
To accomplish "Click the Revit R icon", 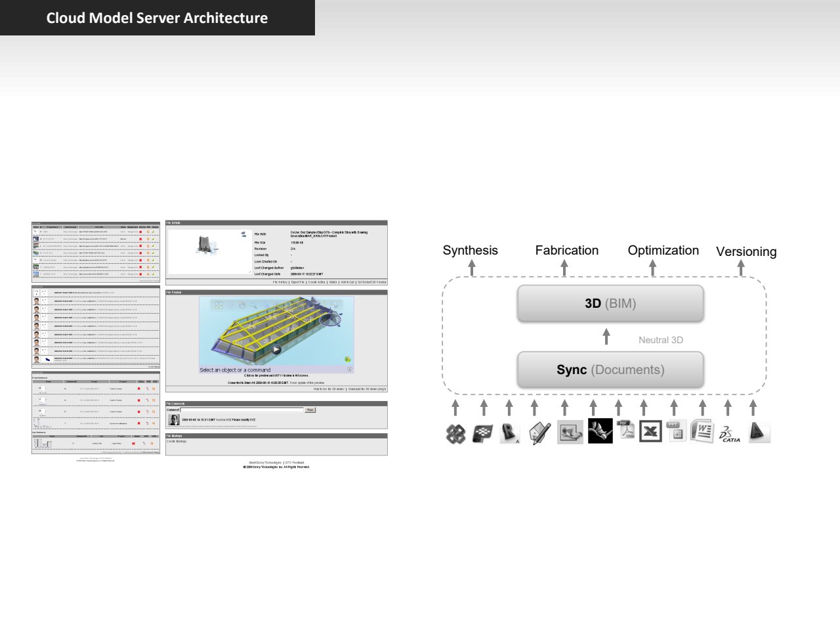I will click(x=509, y=433).
